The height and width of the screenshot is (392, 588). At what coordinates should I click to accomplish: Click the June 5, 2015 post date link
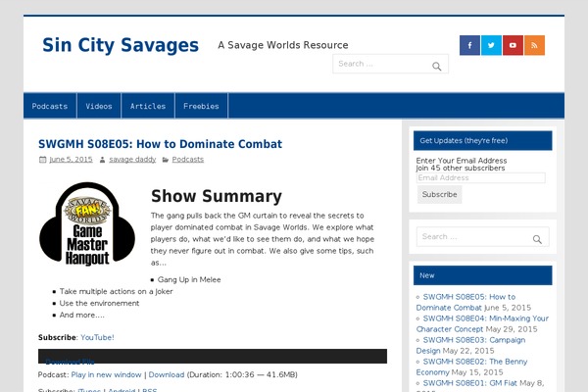point(71,160)
